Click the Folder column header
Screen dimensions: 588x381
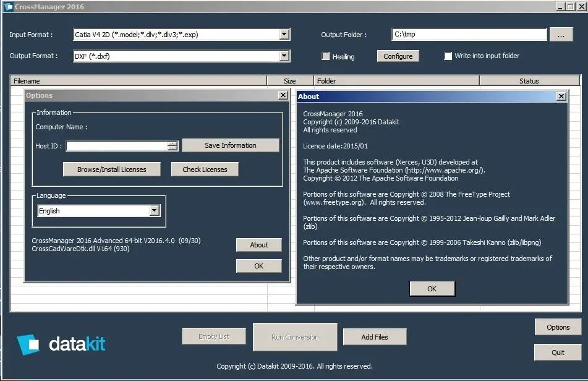pos(397,80)
